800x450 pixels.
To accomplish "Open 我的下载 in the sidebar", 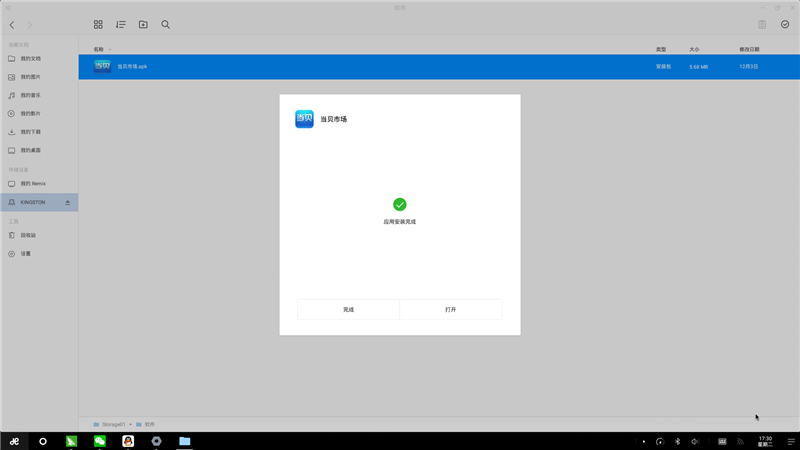I will 39,132.
